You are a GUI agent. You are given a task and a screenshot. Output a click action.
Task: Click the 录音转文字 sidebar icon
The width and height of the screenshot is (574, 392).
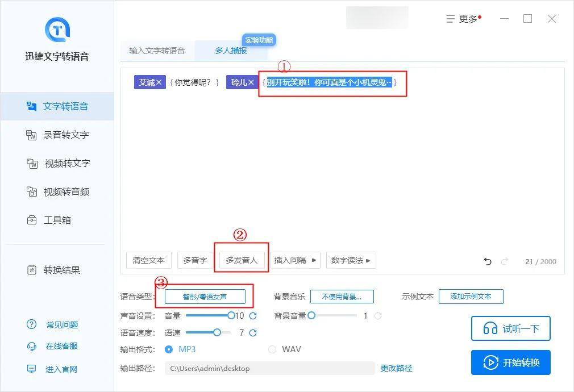tap(31, 135)
